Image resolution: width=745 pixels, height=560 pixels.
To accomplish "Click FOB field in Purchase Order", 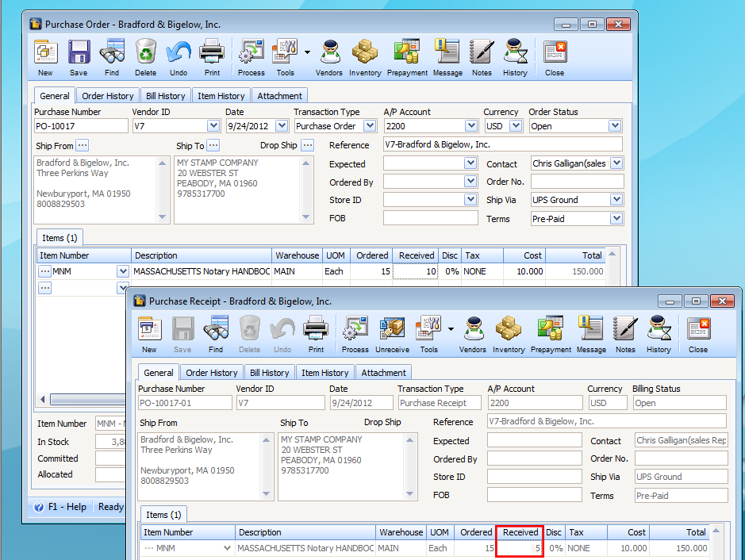I will (x=431, y=218).
